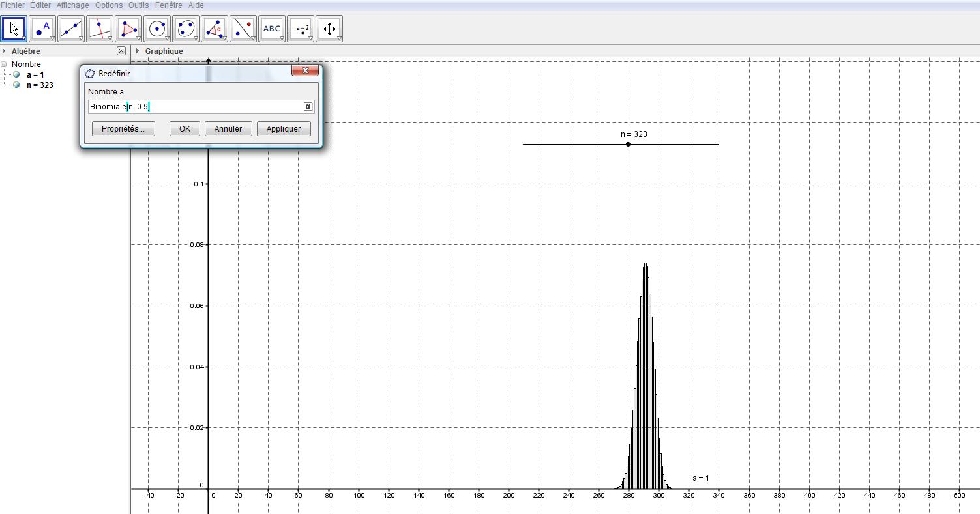980x514 pixels.
Task: Click the Binomiale definition input field
Action: click(196, 107)
